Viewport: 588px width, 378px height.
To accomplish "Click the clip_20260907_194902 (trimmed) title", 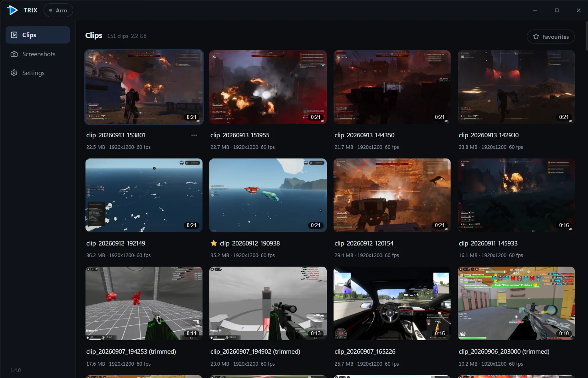I will pyautogui.click(x=255, y=352).
